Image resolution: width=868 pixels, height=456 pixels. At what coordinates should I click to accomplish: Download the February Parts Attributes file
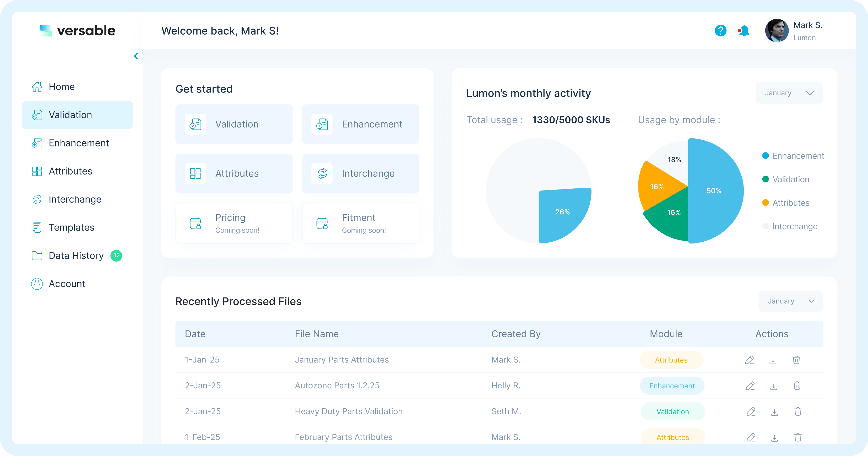tap(774, 437)
